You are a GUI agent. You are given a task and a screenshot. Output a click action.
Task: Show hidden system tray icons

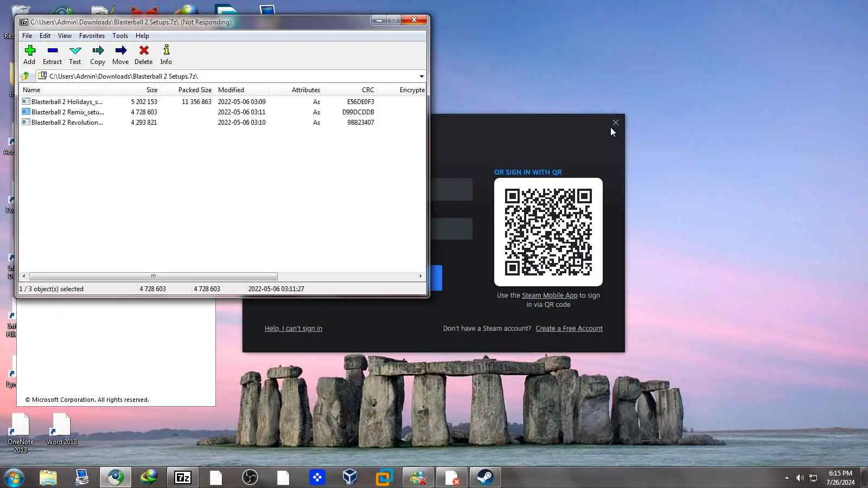click(x=787, y=478)
